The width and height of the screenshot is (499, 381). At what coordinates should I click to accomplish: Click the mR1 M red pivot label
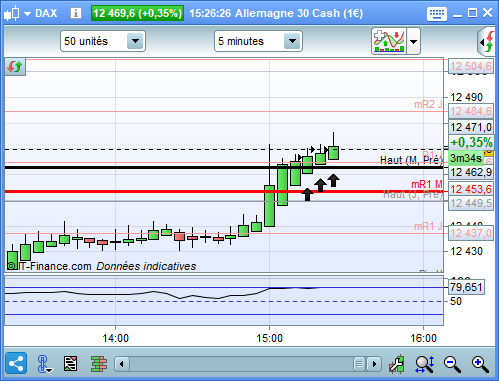pyautogui.click(x=427, y=184)
